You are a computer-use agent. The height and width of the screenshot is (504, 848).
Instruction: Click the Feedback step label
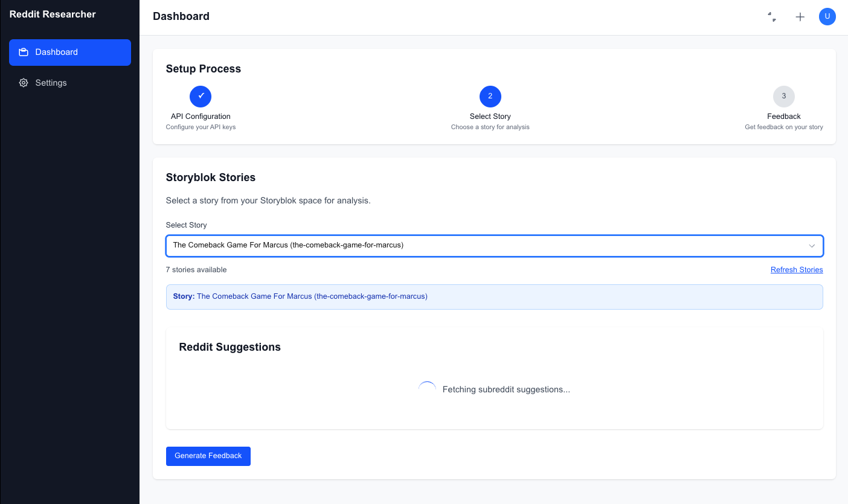(x=784, y=116)
